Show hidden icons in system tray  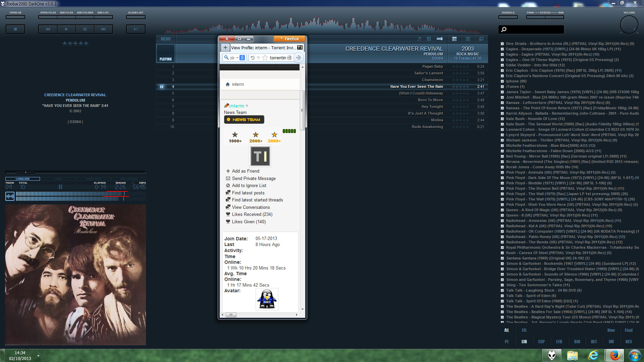[38, 356]
